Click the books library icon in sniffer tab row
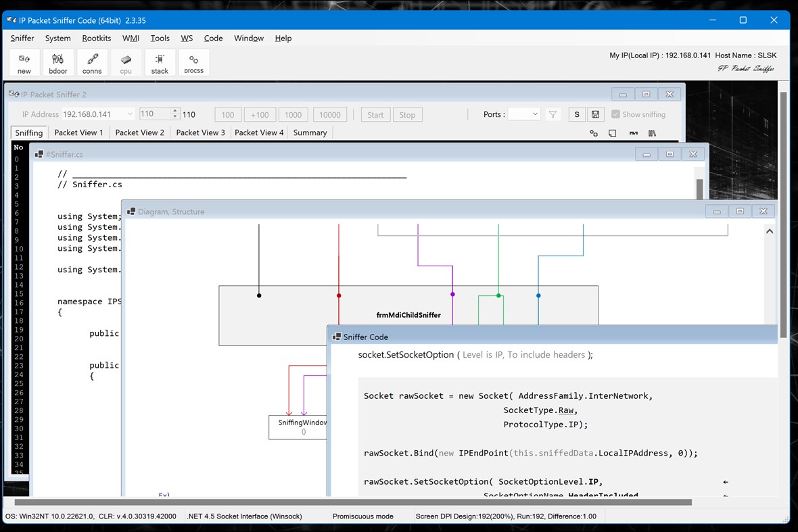 (652, 133)
